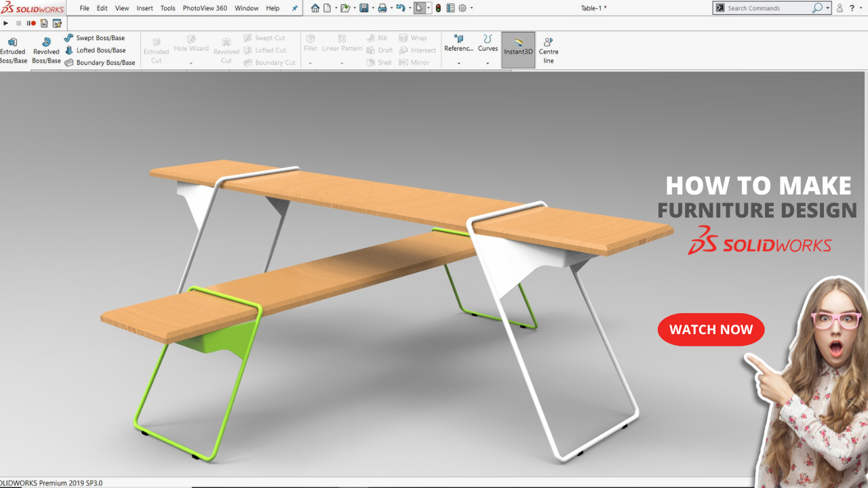Click the Swept Cut tool

pyautogui.click(x=264, y=38)
